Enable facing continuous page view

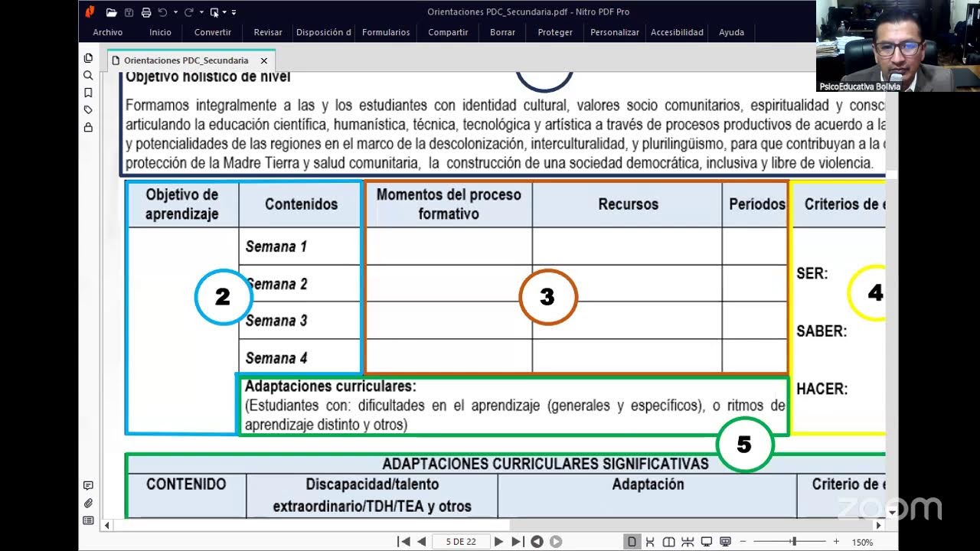[x=687, y=542]
